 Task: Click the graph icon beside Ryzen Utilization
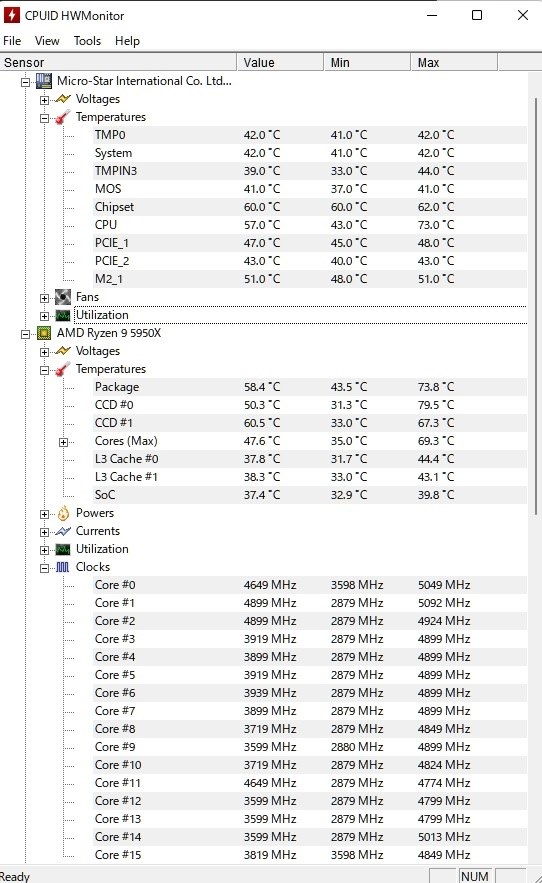pyautogui.click(x=63, y=549)
